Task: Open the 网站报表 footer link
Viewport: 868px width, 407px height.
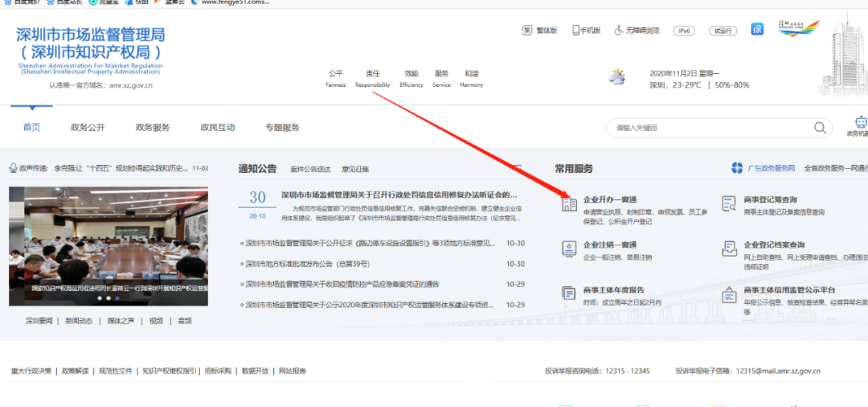Action: [x=293, y=371]
